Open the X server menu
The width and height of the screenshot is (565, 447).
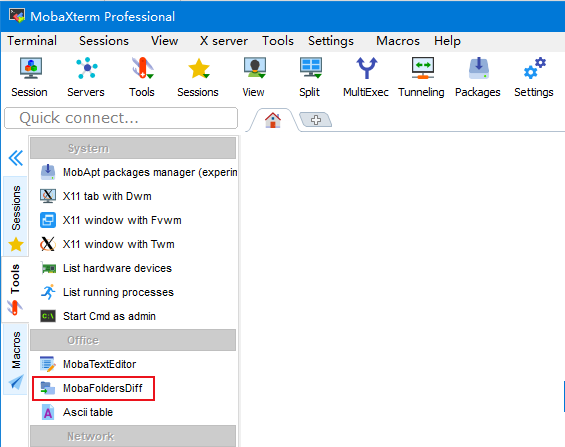point(224,41)
